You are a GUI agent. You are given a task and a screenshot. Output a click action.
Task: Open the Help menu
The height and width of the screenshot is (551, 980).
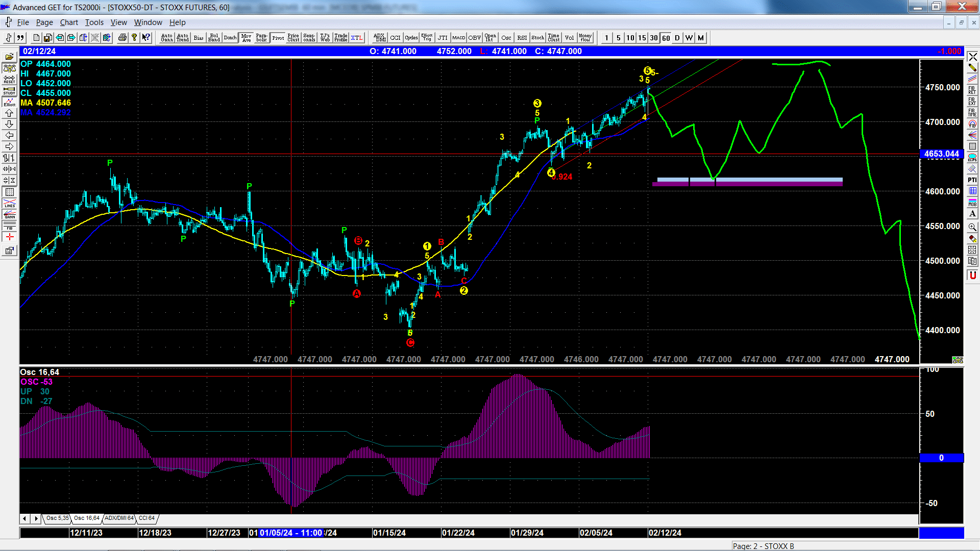pyautogui.click(x=178, y=22)
